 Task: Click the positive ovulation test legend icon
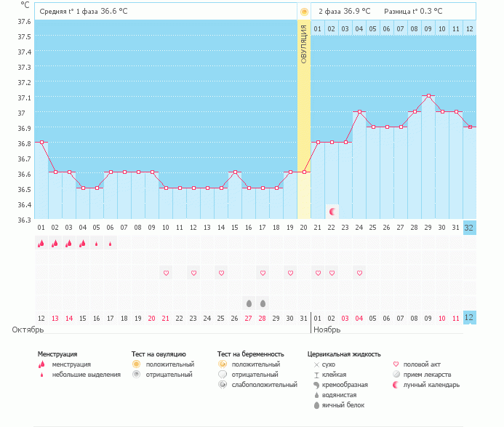click(x=136, y=364)
